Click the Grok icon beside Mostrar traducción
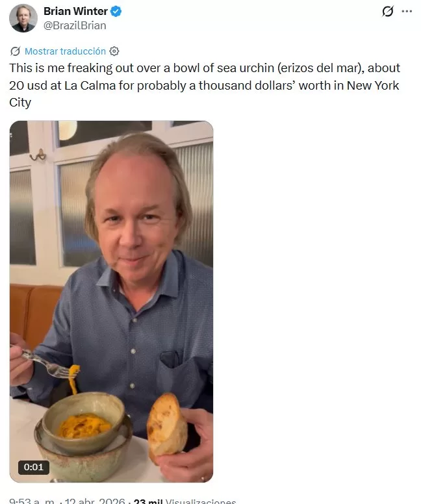 [15, 51]
